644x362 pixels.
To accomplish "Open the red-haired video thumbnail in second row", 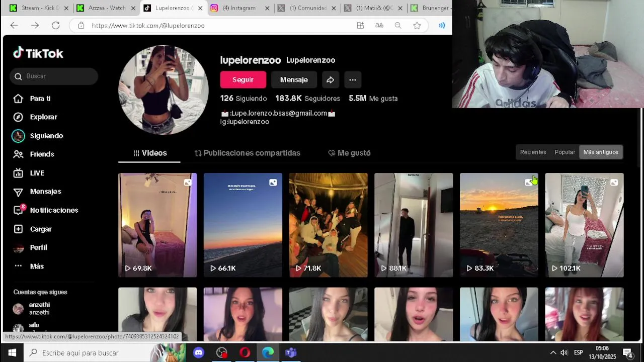I will (584, 314).
